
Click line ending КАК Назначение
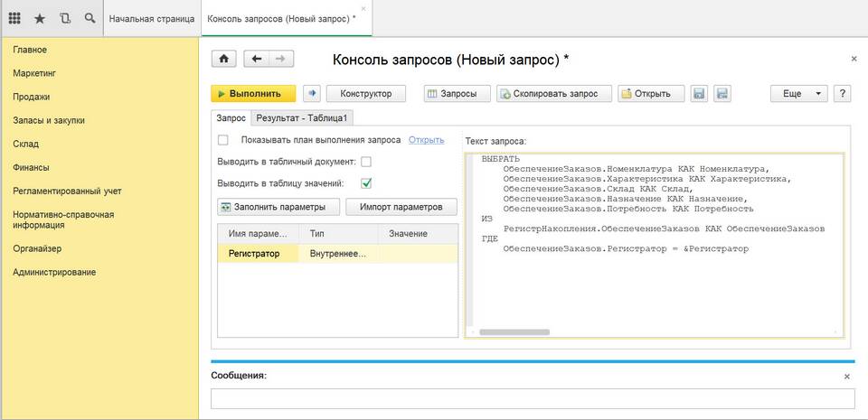click(x=626, y=199)
